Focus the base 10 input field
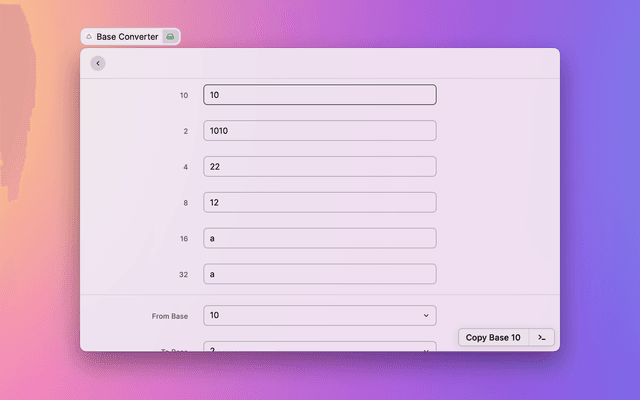Viewport: 640px width, 400px height. [x=320, y=95]
